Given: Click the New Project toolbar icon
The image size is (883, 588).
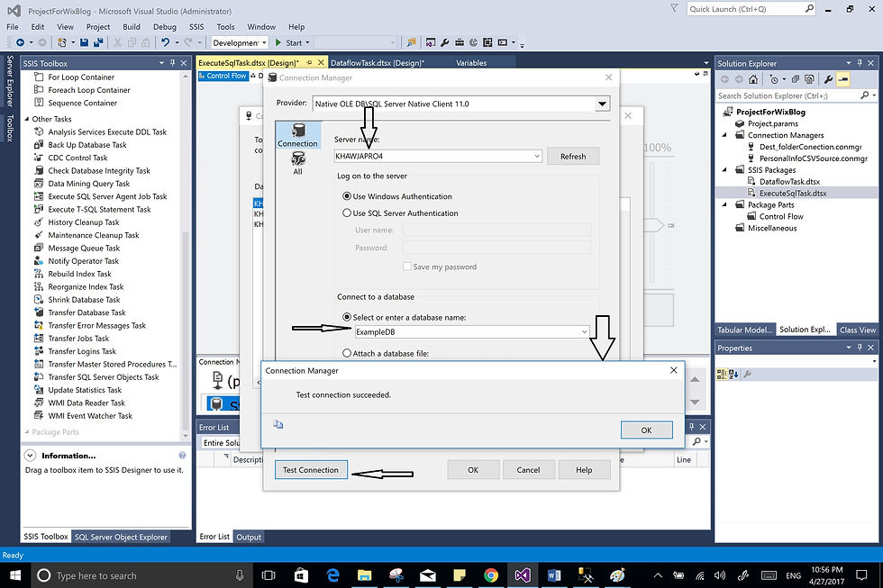Looking at the screenshot, I should click(62, 42).
